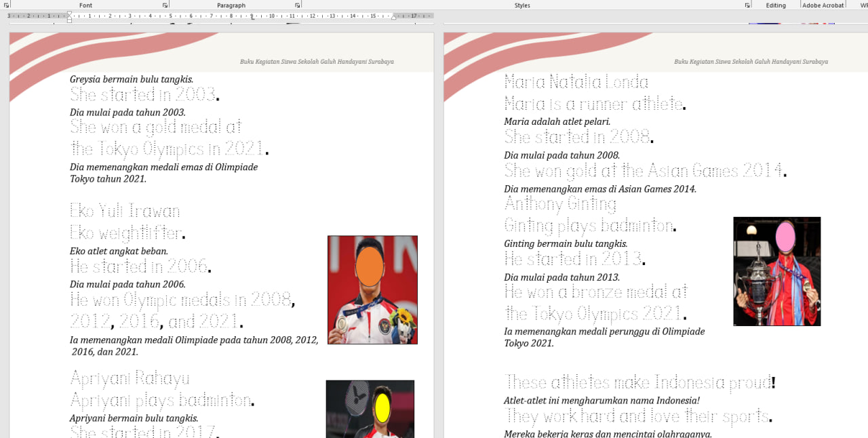Click the Adobe Acrobat group label
The width and height of the screenshot is (868, 438).
point(823,5)
